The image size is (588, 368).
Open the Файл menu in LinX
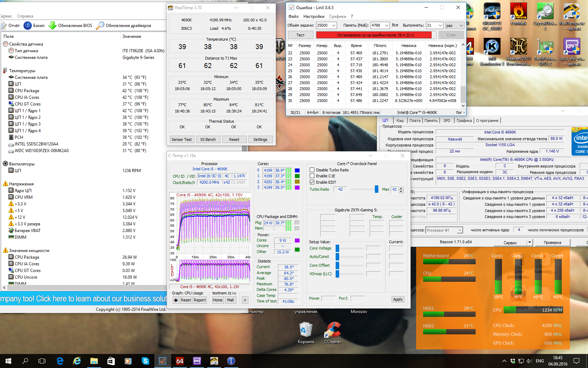click(293, 16)
